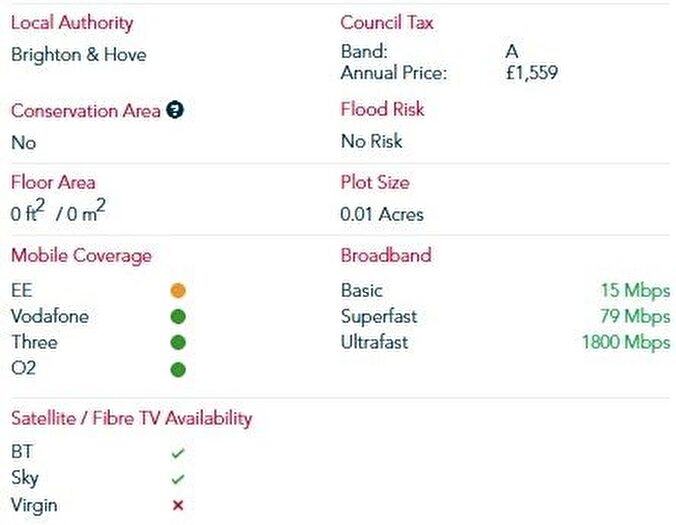Click the Brighton & Hove authority text
676x525 pixels.
click(x=78, y=55)
